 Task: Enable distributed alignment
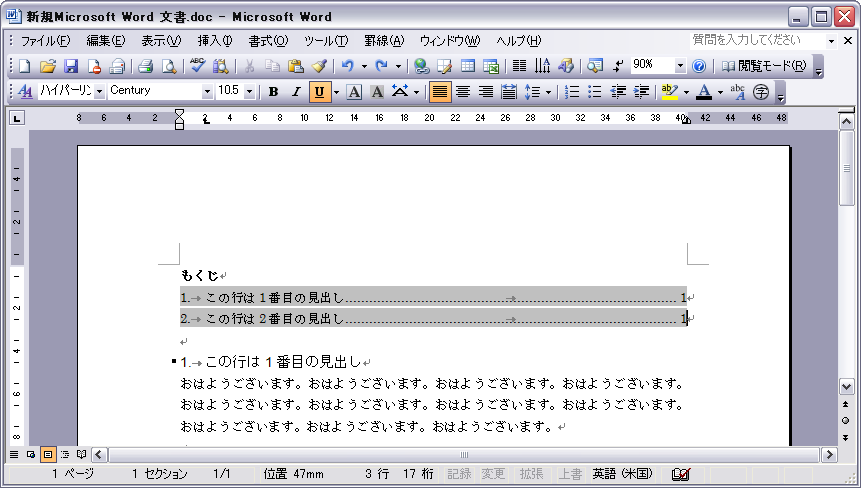click(x=509, y=92)
